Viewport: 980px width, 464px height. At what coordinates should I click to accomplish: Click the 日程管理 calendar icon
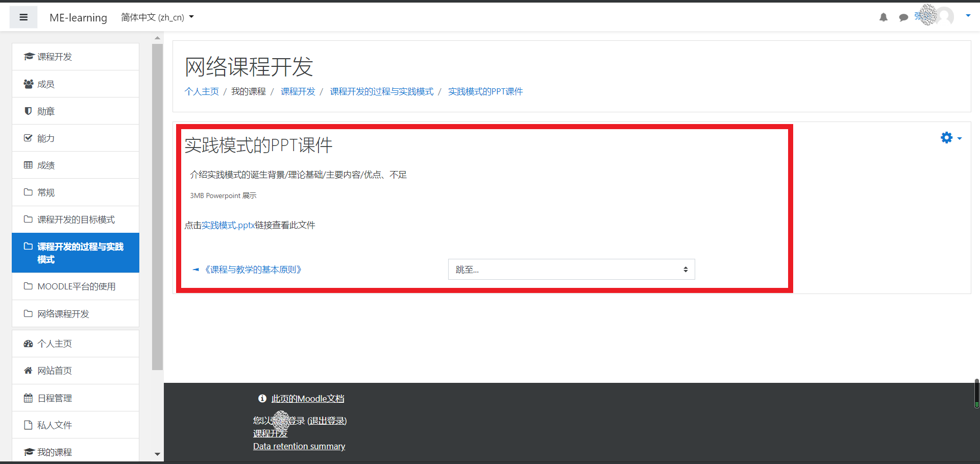pos(29,398)
